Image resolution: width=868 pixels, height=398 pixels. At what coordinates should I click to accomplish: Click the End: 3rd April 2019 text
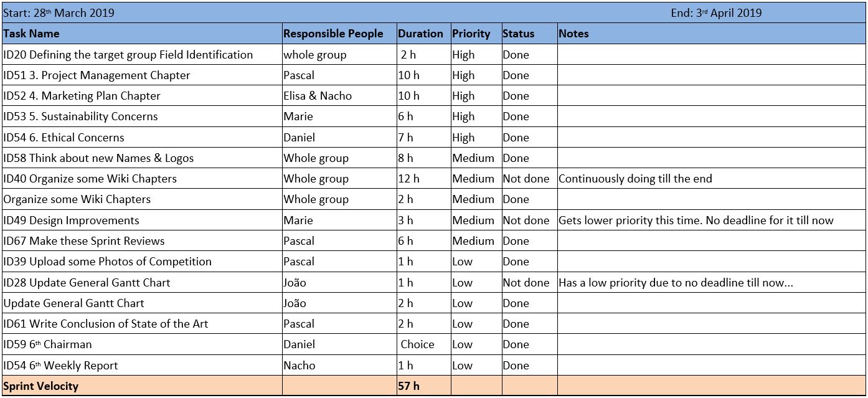click(716, 13)
